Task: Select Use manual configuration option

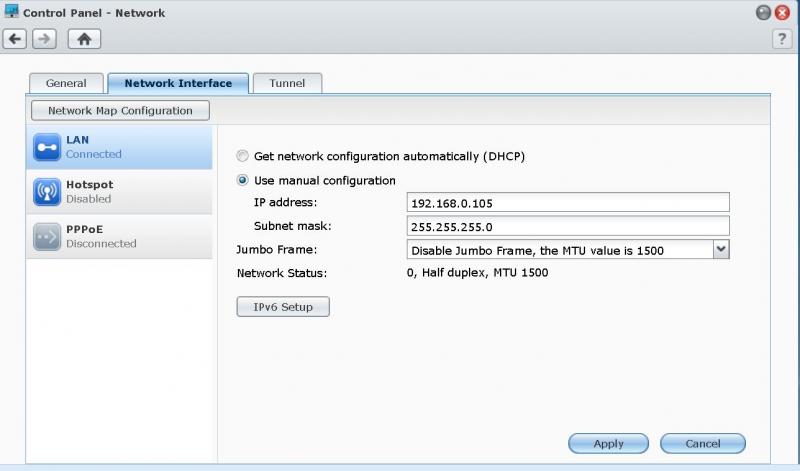Action: click(242, 180)
